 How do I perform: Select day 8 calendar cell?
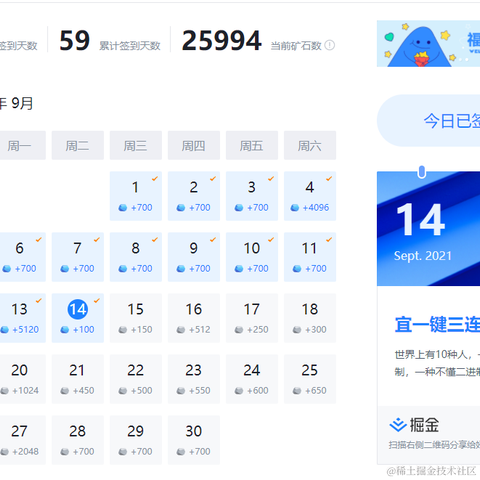click(x=136, y=257)
